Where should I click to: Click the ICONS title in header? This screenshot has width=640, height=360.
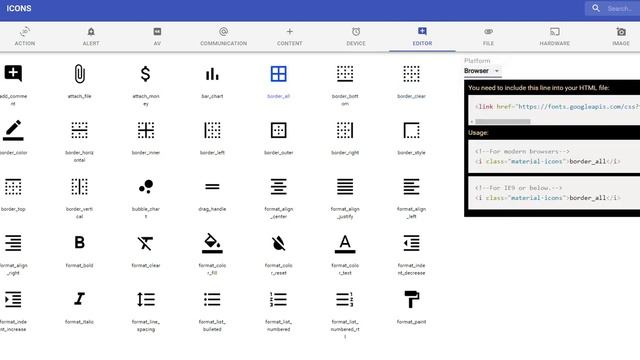pyautogui.click(x=19, y=8)
